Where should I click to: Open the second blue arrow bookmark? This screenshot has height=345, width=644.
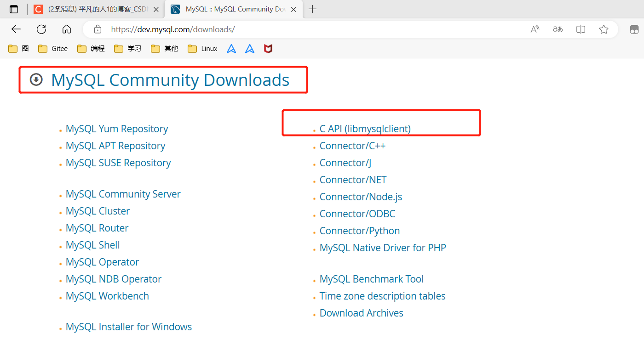click(250, 49)
